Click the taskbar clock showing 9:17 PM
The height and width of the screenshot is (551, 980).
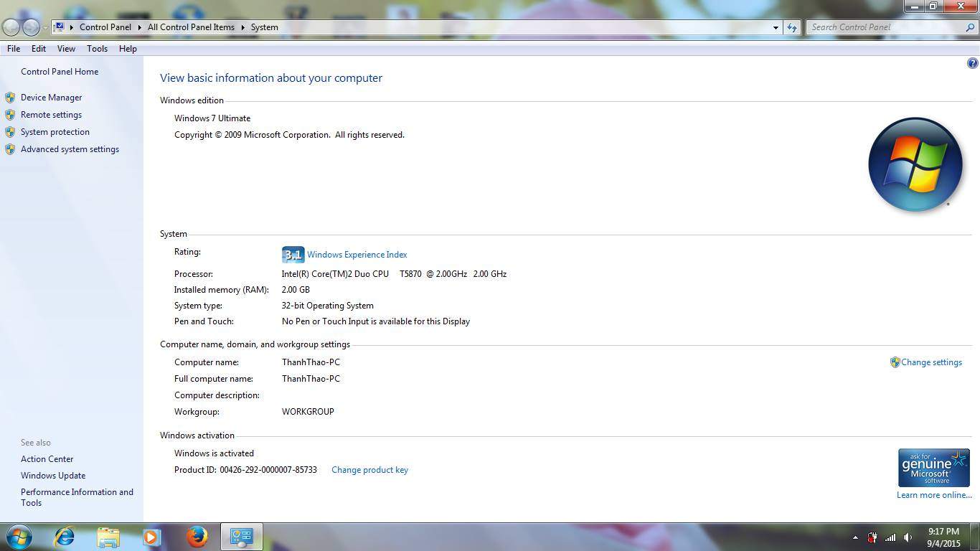[943, 537]
